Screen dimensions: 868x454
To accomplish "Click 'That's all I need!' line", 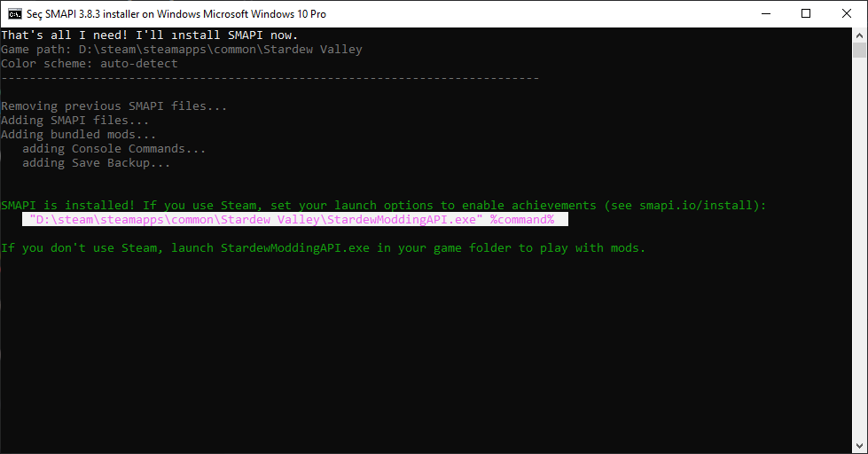I will click(150, 35).
